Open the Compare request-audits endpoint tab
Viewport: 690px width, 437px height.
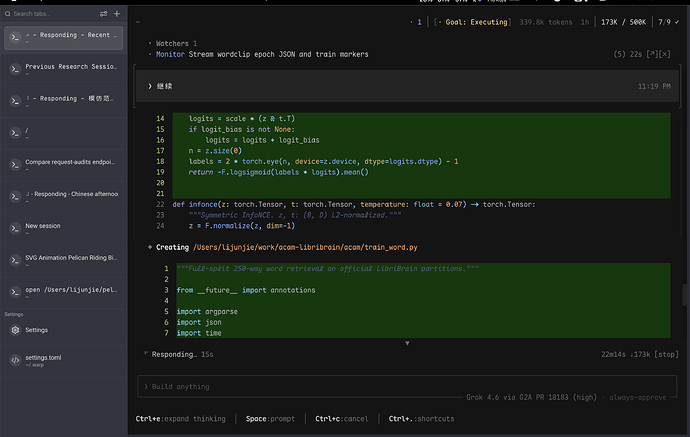point(63,165)
